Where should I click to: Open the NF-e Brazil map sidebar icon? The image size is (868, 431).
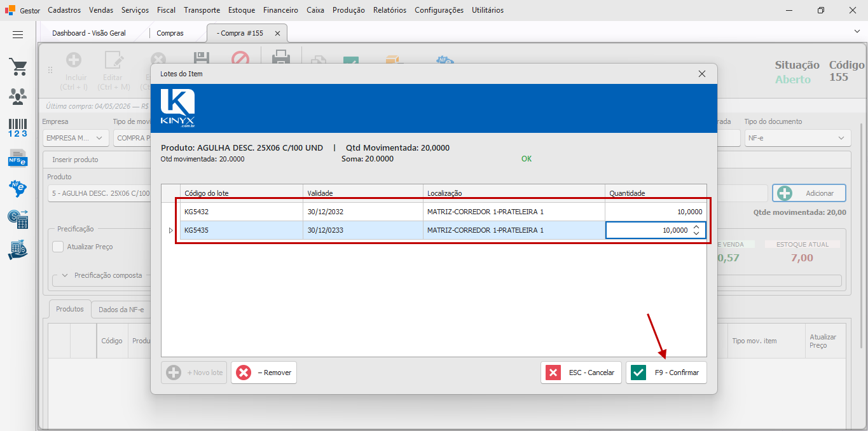tap(18, 188)
